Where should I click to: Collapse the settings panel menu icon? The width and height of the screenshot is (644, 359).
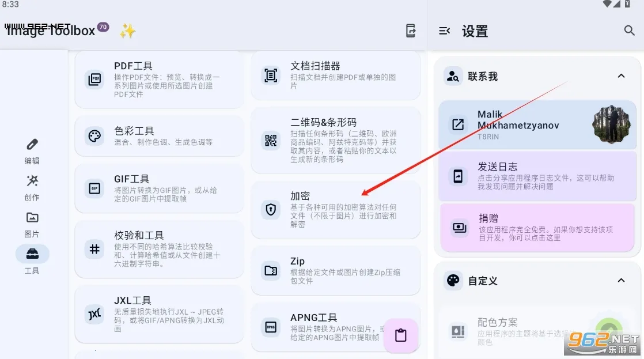444,31
